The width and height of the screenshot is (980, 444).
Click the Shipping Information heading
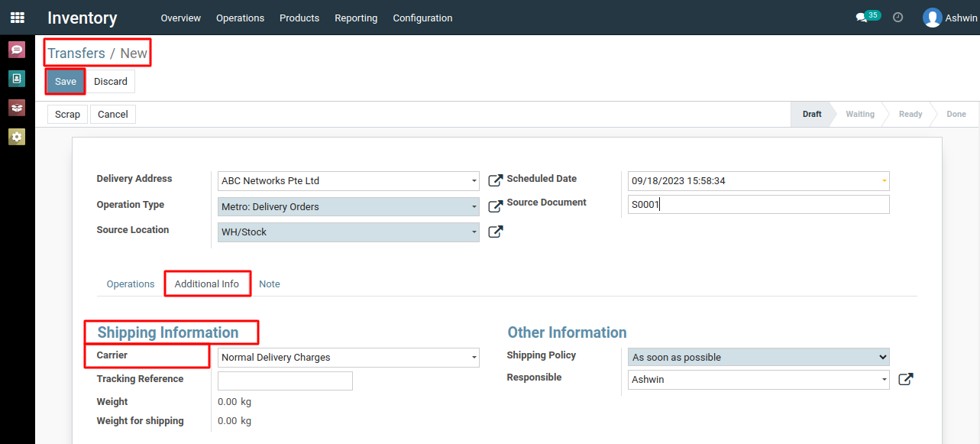tap(168, 332)
